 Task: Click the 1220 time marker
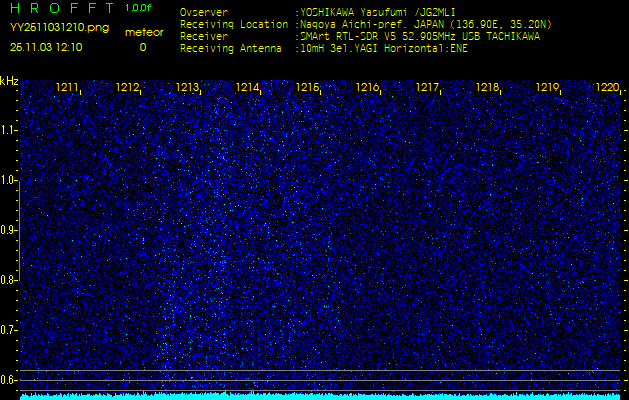click(x=606, y=88)
